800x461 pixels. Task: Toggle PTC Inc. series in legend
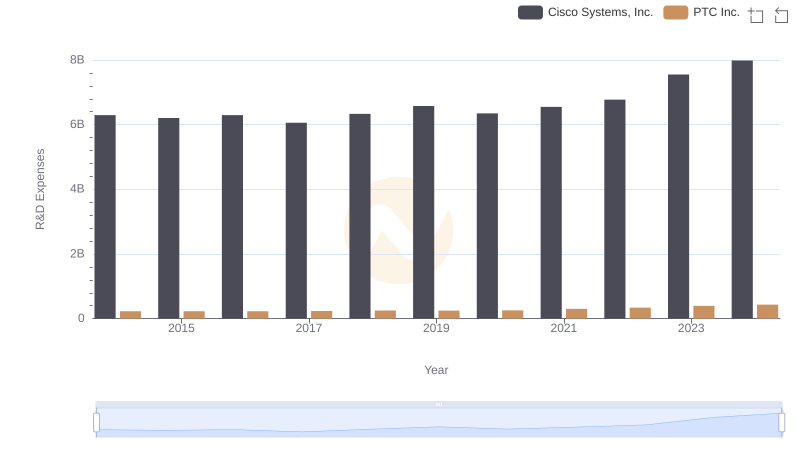tap(702, 12)
